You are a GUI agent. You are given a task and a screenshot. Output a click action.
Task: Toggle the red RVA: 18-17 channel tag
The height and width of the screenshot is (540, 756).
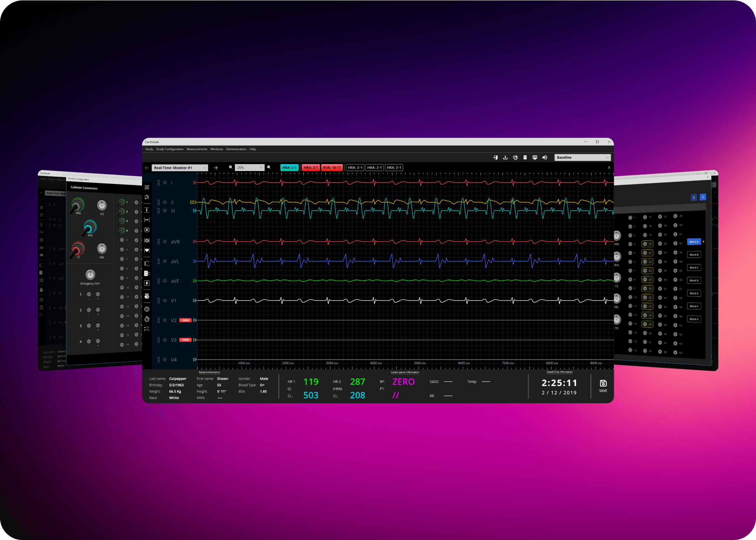click(x=332, y=168)
